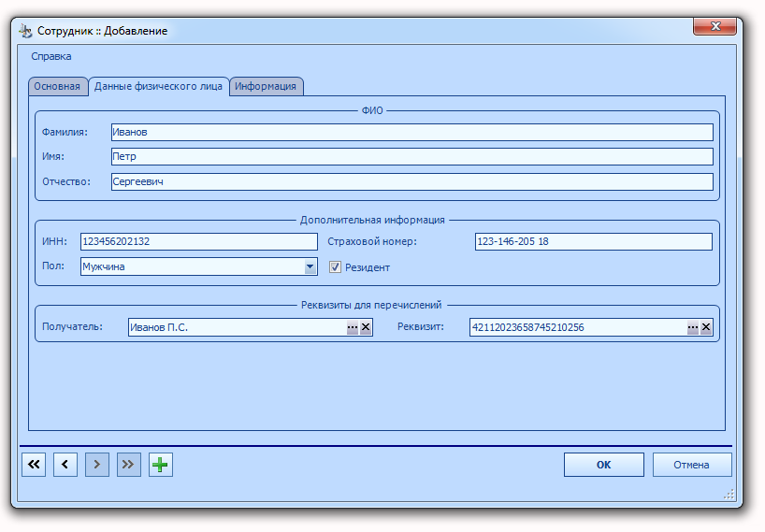765x532 pixels.
Task: Open lookup ellipsis for Реквизит field
Action: (693, 327)
